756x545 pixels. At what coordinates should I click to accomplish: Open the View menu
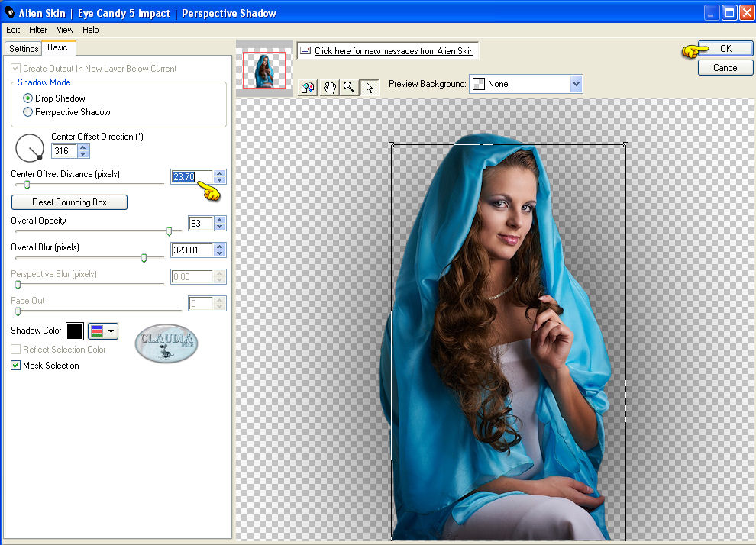point(65,30)
